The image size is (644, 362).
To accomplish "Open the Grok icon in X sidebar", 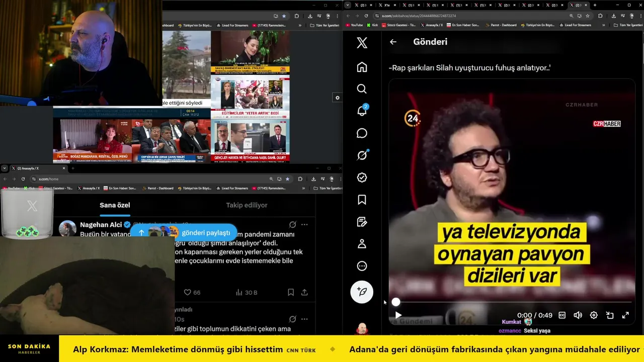I will [x=362, y=155].
